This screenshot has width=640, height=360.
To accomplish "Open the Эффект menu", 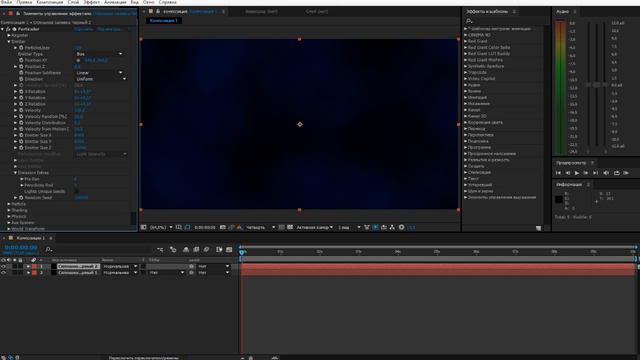I will (91, 2).
